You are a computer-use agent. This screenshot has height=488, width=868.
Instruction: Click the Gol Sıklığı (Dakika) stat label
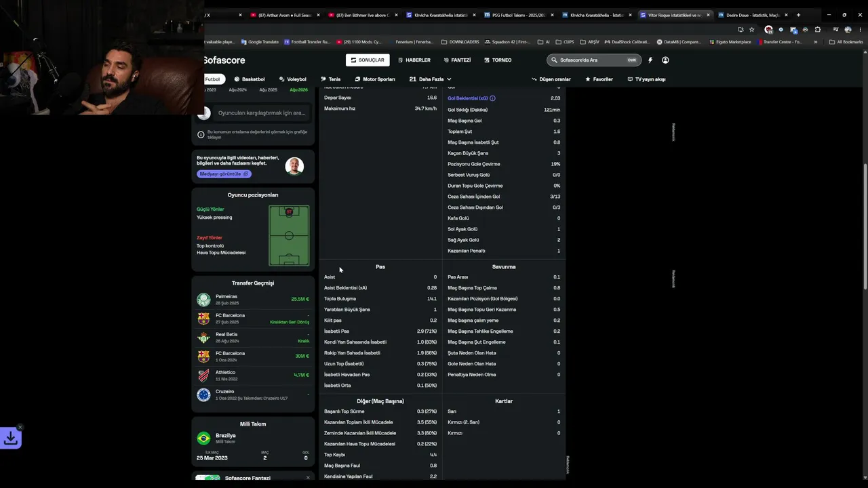(x=468, y=110)
